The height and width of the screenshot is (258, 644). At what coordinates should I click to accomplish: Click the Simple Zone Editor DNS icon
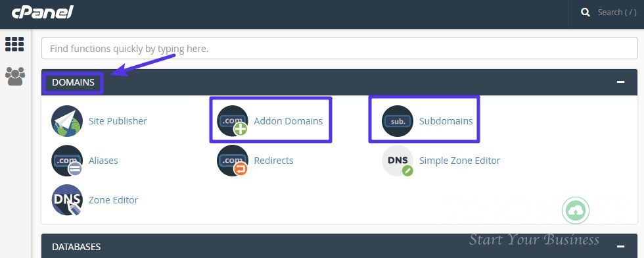coord(398,161)
